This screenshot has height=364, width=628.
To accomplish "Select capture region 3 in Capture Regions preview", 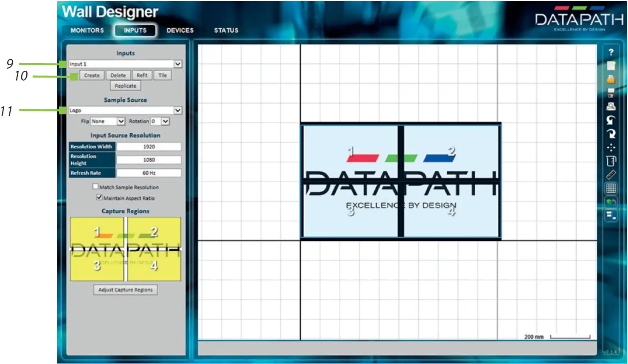I will (x=97, y=265).
